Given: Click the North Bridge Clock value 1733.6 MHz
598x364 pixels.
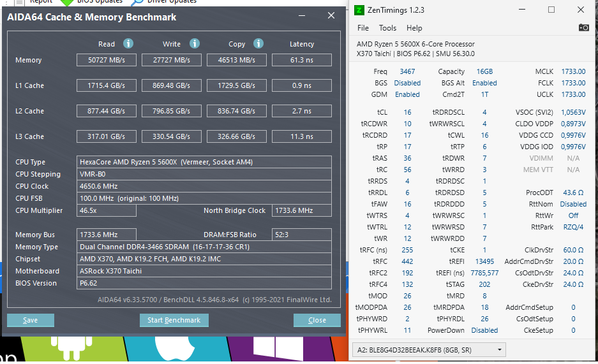Looking at the screenshot, I should tap(302, 210).
